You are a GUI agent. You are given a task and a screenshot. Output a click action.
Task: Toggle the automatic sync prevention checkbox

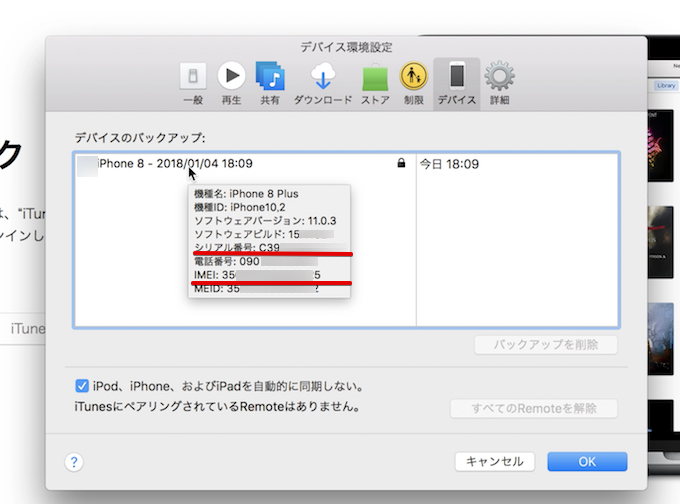click(82, 385)
